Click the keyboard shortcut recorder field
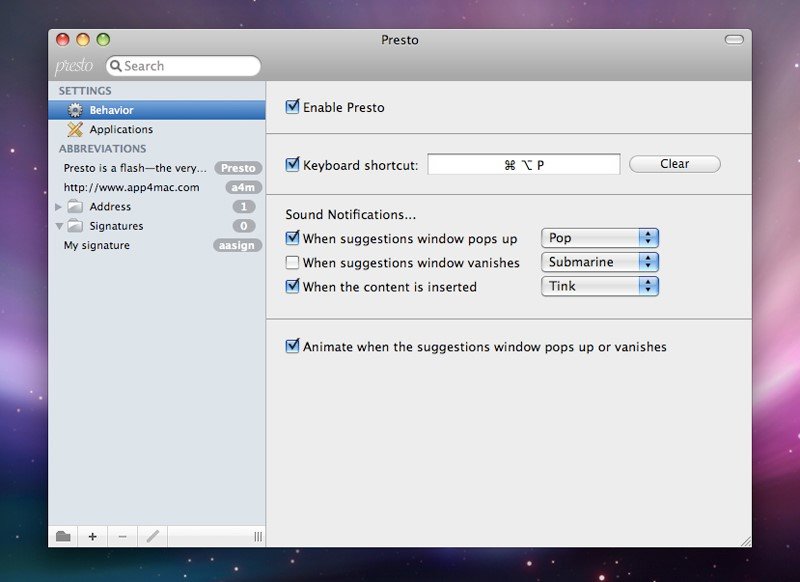 coord(524,164)
